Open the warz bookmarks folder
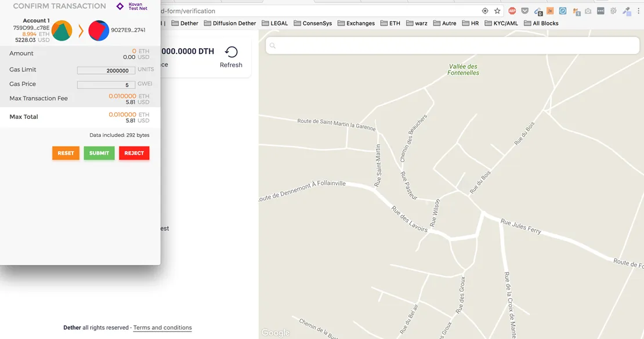644x339 pixels. (x=417, y=23)
